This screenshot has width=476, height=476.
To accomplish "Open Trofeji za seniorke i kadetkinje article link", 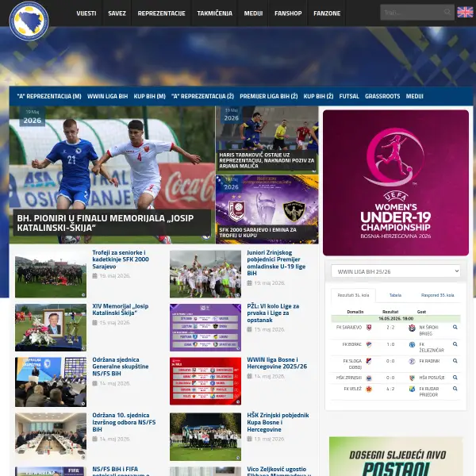I will [x=121, y=259].
